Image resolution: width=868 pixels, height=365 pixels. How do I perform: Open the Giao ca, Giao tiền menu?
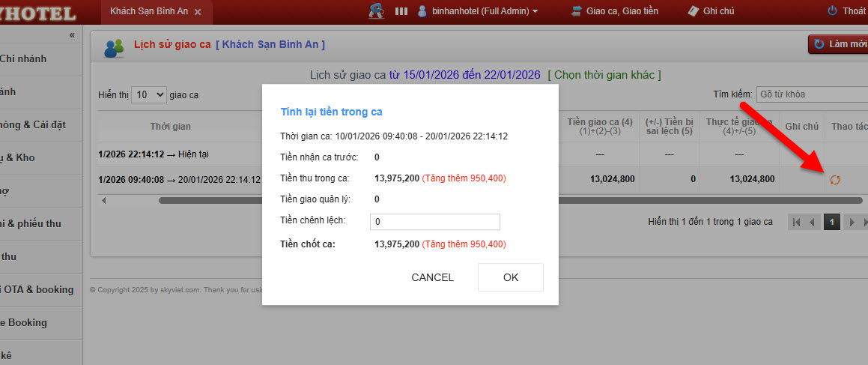coord(614,11)
